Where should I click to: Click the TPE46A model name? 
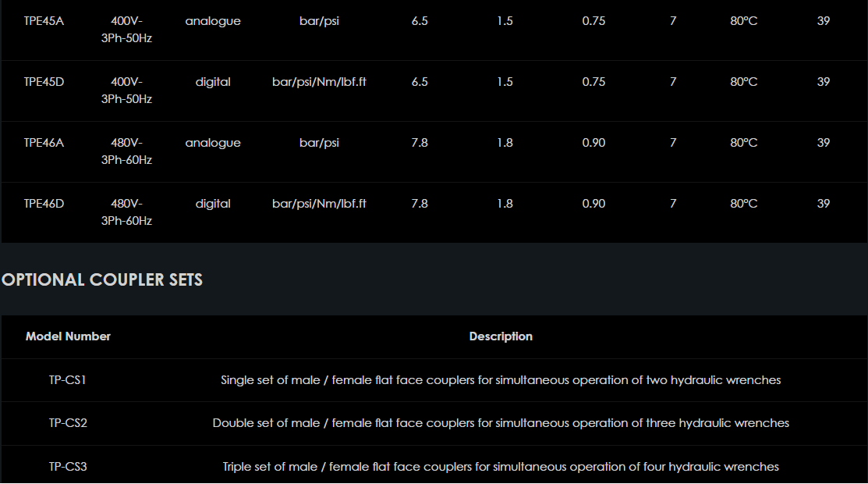44,143
